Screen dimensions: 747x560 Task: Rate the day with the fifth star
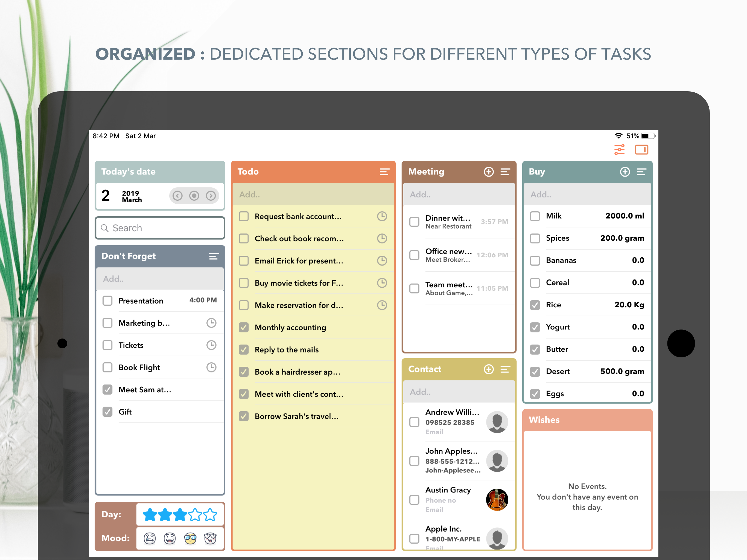pyautogui.click(x=210, y=515)
